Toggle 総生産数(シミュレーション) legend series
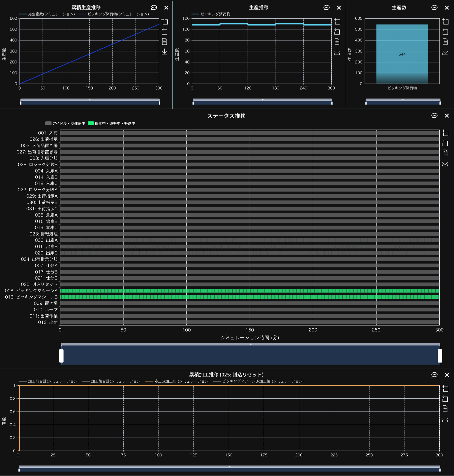 (47, 14)
